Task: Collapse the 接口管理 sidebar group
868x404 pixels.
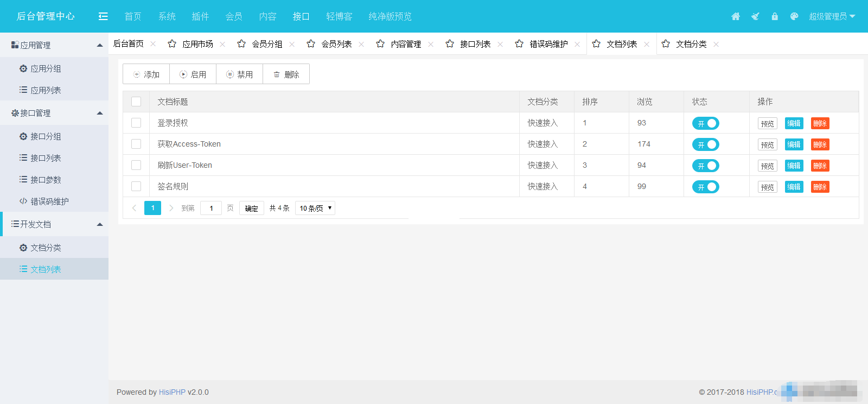Action: click(x=100, y=113)
